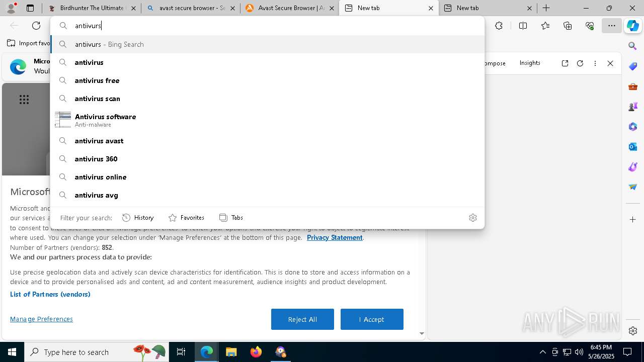Open the browser profile icon
The image size is (644, 362).
pyautogui.click(x=11, y=8)
